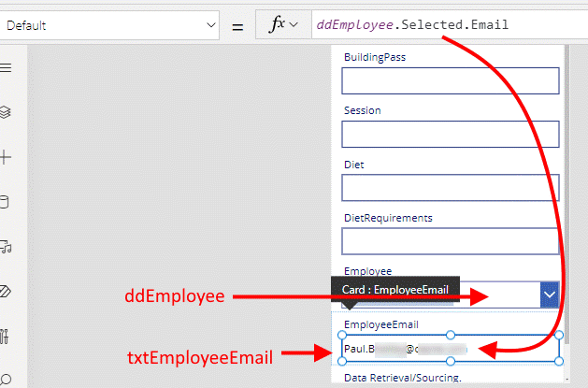Open the Power Automate icon in the sidebar
The width and height of the screenshot is (588, 388).
(6, 292)
